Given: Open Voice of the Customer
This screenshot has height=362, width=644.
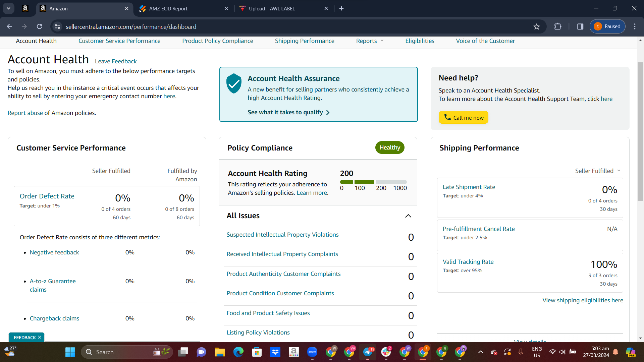Looking at the screenshot, I should click(x=485, y=41).
